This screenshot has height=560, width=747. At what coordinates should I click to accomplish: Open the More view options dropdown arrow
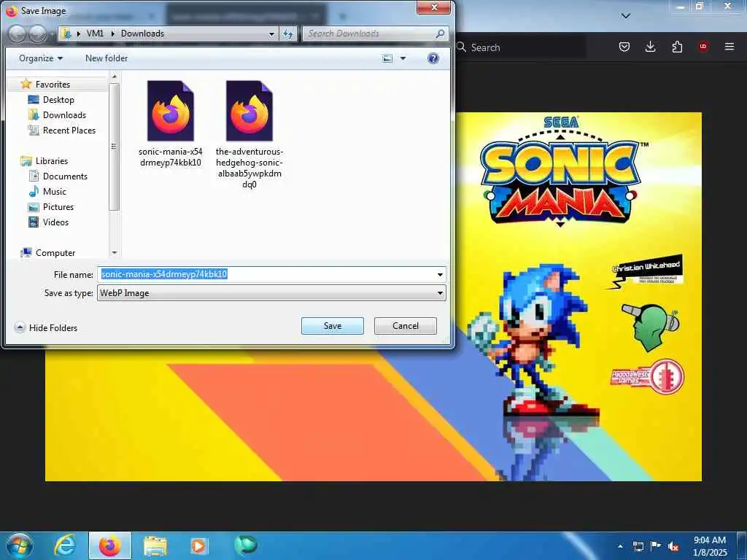coord(403,58)
